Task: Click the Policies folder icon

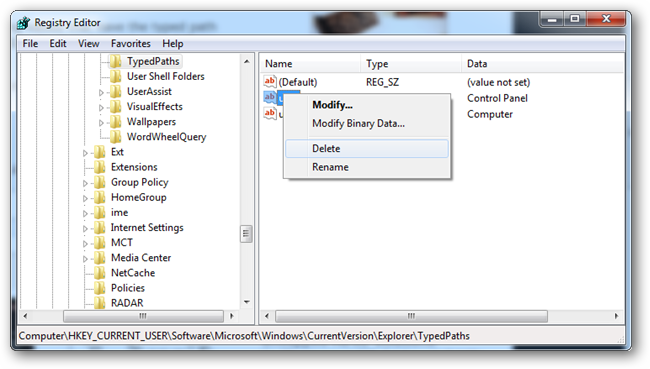Action: [99, 288]
